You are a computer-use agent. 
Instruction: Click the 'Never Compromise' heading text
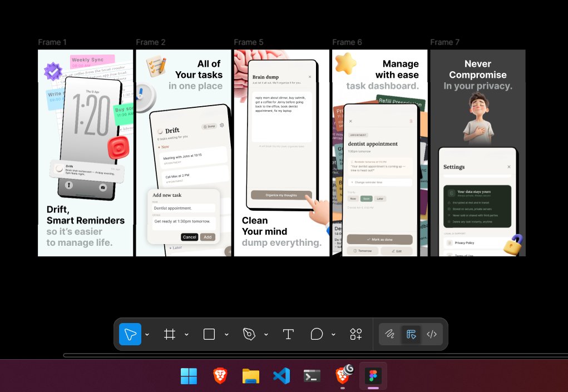pyautogui.click(x=478, y=69)
